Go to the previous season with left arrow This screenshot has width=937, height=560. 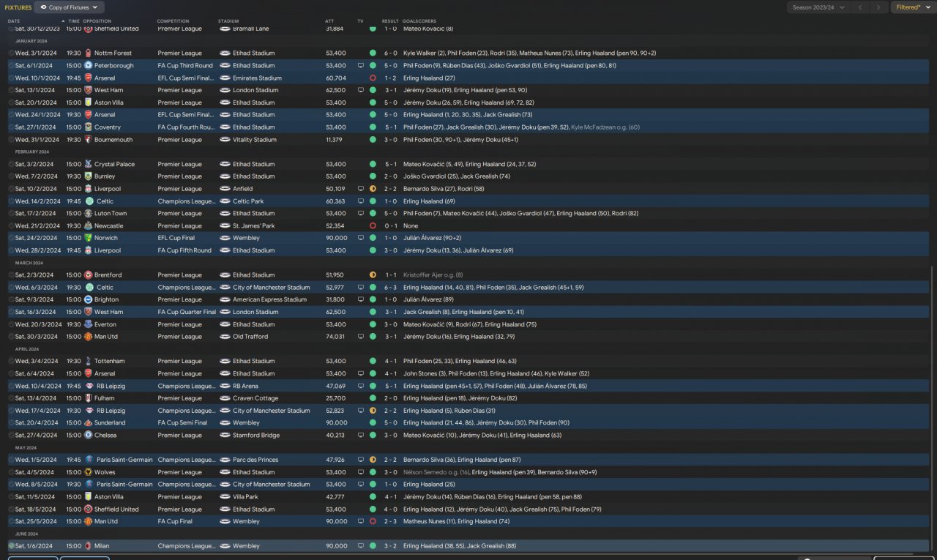(x=860, y=7)
